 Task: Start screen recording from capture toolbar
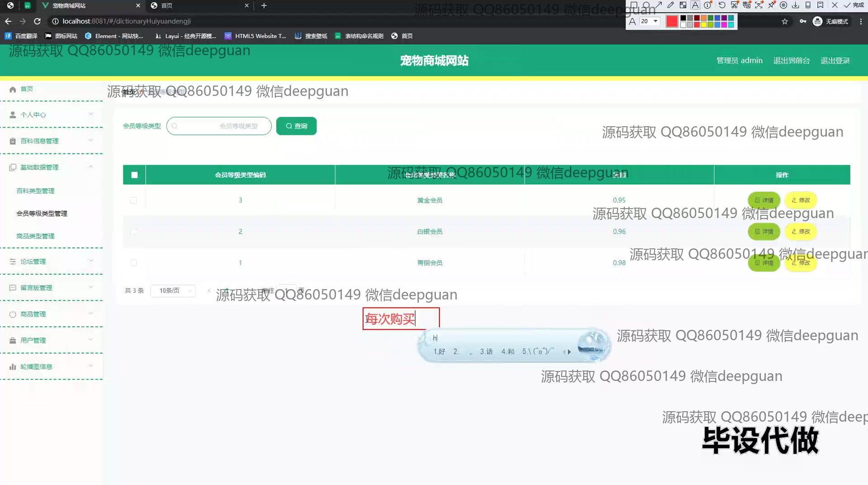click(783, 5)
